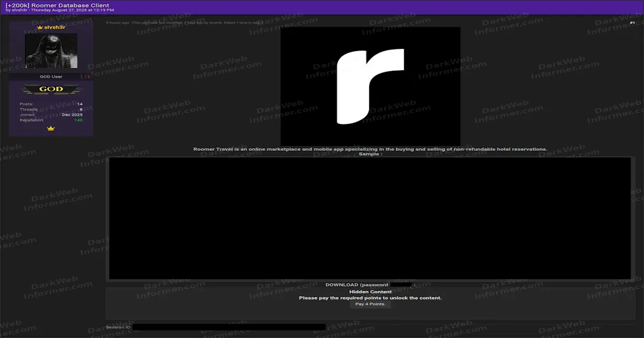Click the Pay 4 Points button
The image size is (644, 338).
tap(370, 304)
